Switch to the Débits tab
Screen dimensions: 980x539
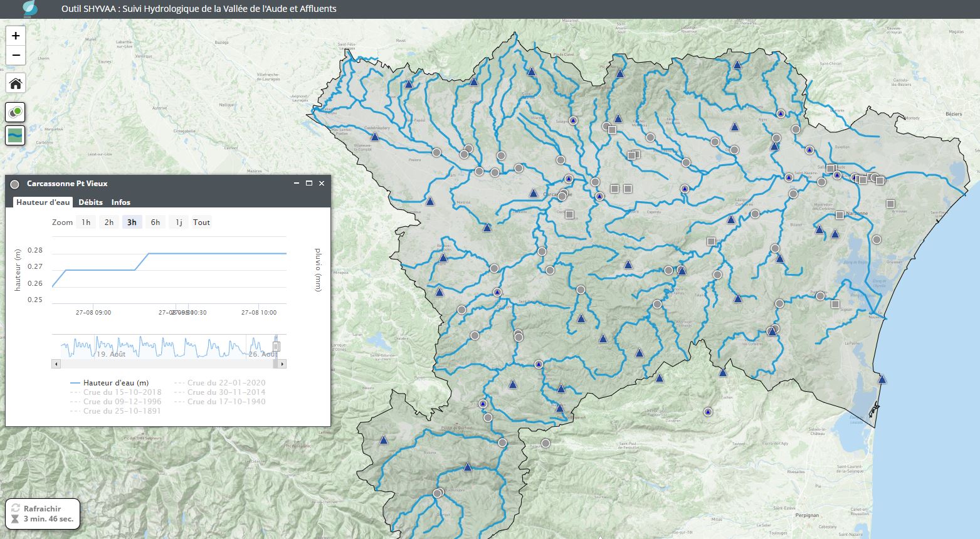[91, 202]
